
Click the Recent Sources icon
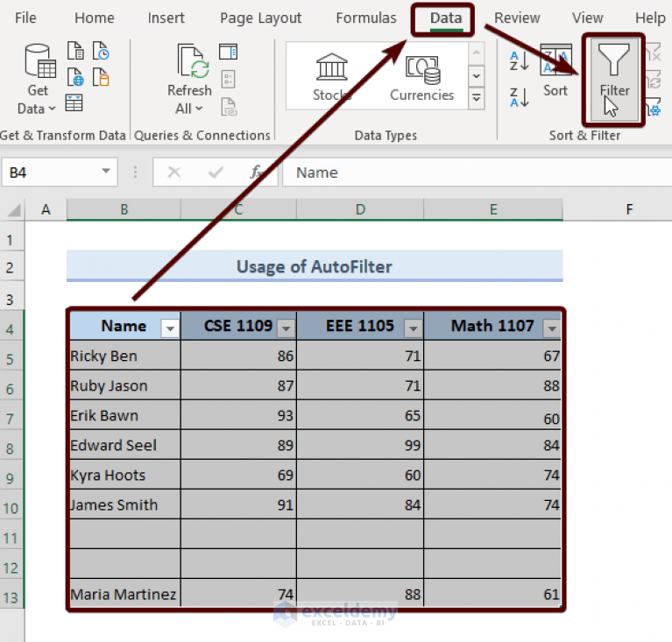(x=101, y=51)
